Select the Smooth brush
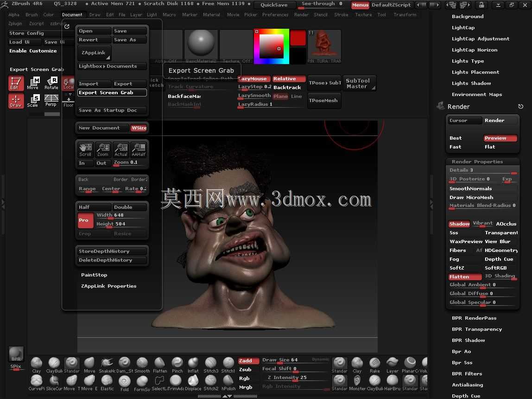 click(142, 365)
